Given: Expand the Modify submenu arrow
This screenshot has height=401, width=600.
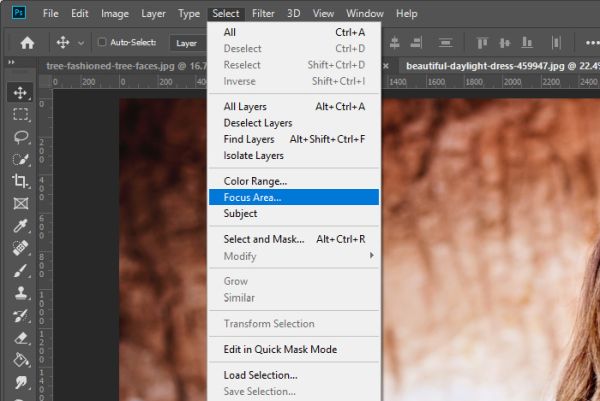Looking at the screenshot, I should [372, 255].
